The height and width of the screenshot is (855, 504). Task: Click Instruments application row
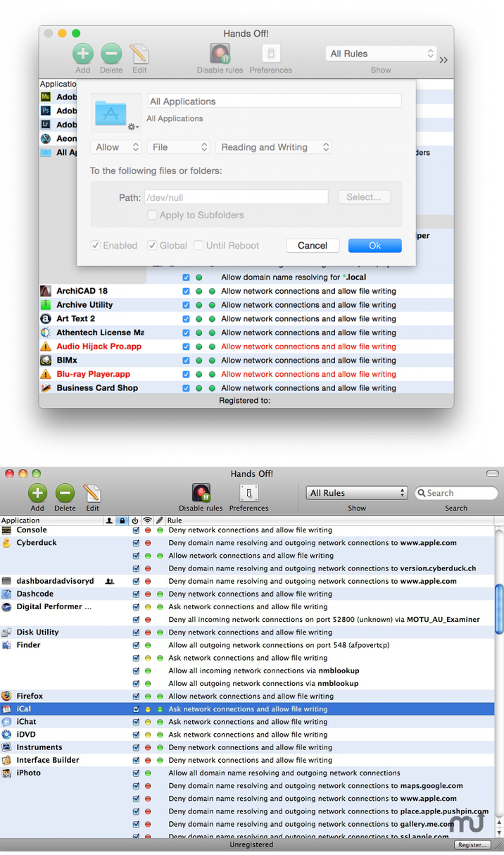pyautogui.click(x=247, y=748)
